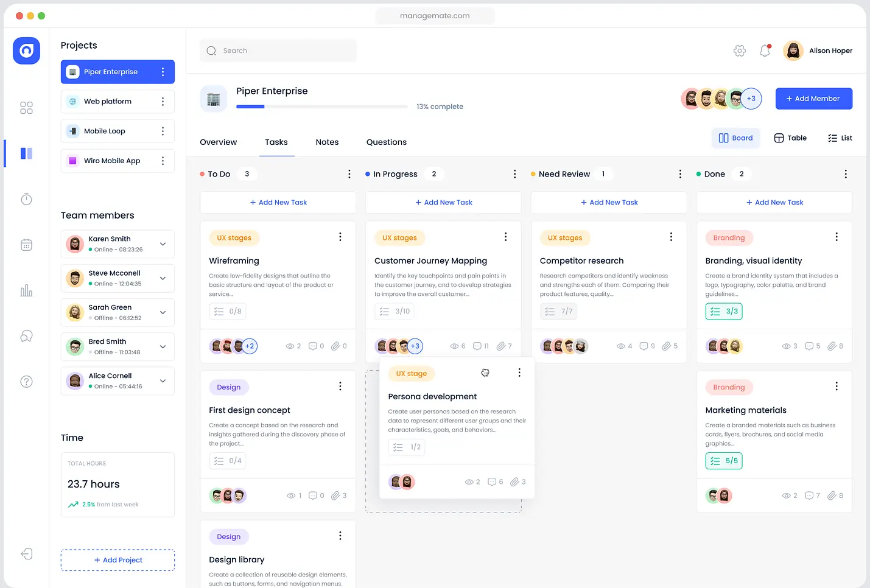The height and width of the screenshot is (588, 870).
Task: Click the Add Project button
Action: click(118, 560)
